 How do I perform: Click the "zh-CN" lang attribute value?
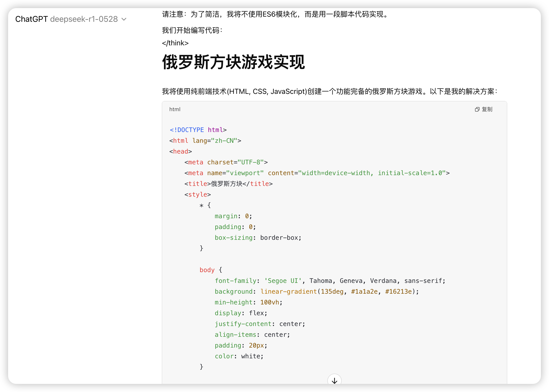[x=224, y=141]
